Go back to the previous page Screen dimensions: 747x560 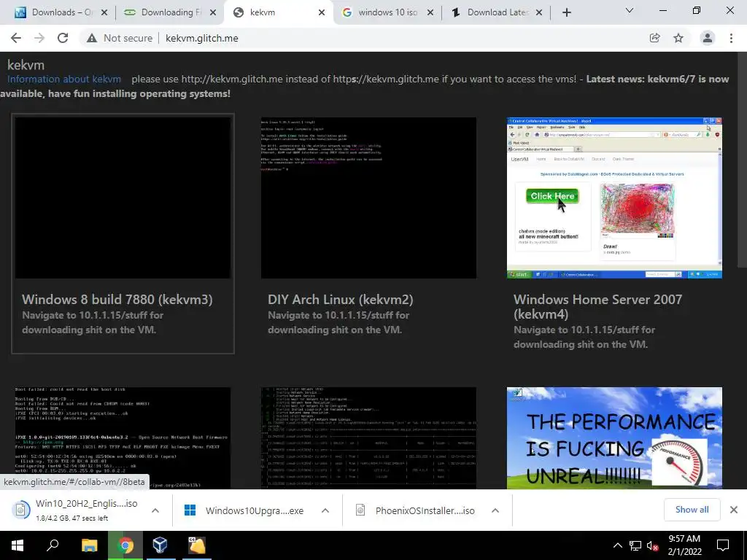pos(16,38)
